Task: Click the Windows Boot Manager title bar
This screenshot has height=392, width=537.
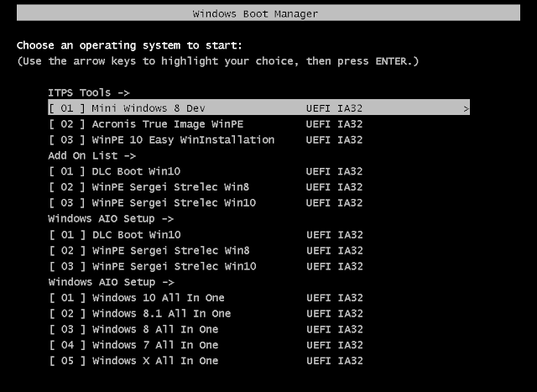Action: [268, 13]
